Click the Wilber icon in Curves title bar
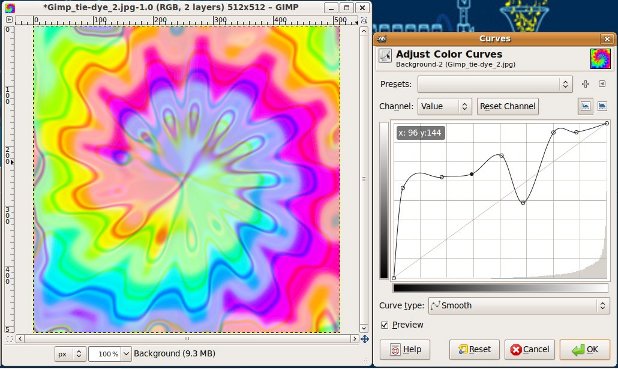This screenshot has height=369, width=618. click(x=382, y=39)
